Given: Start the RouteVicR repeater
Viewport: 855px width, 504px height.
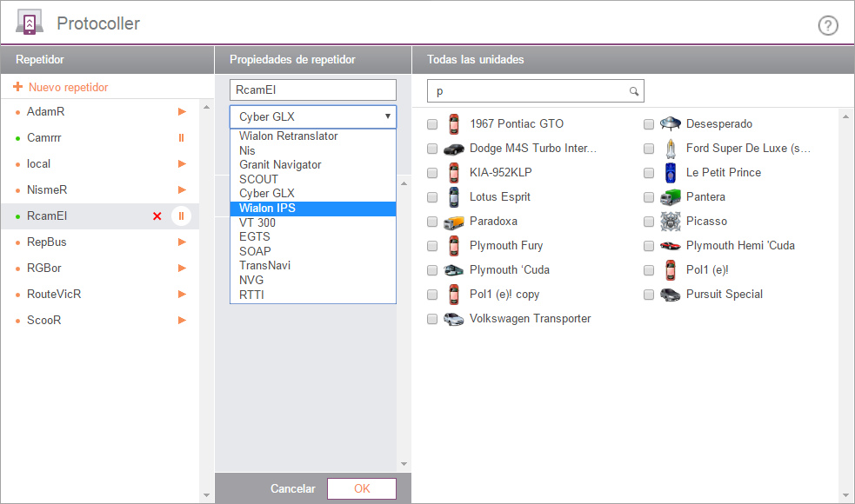Looking at the screenshot, I should (182, 294).
